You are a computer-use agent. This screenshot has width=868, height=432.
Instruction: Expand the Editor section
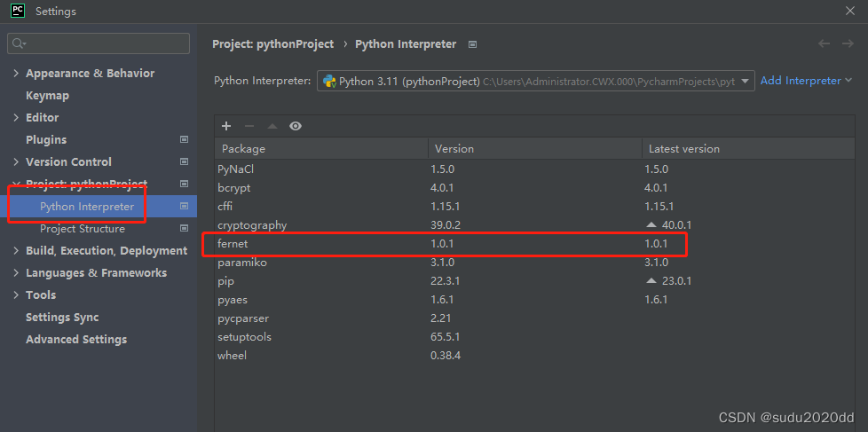coord(15,117)
